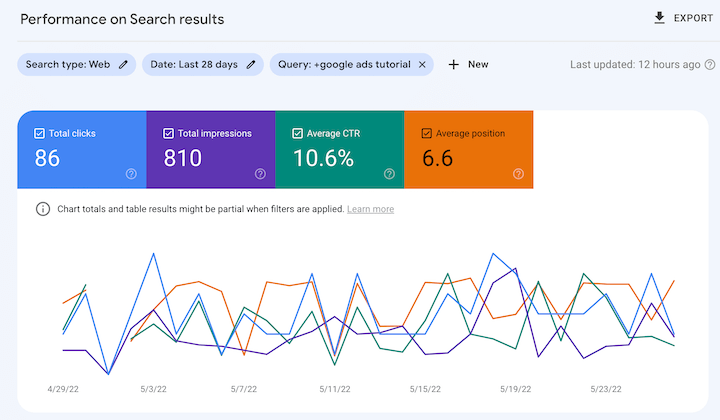The width and height of the screenshot is (720, 420).
Task: Open help icon on Total clicks card
Action: click(131, 173)
